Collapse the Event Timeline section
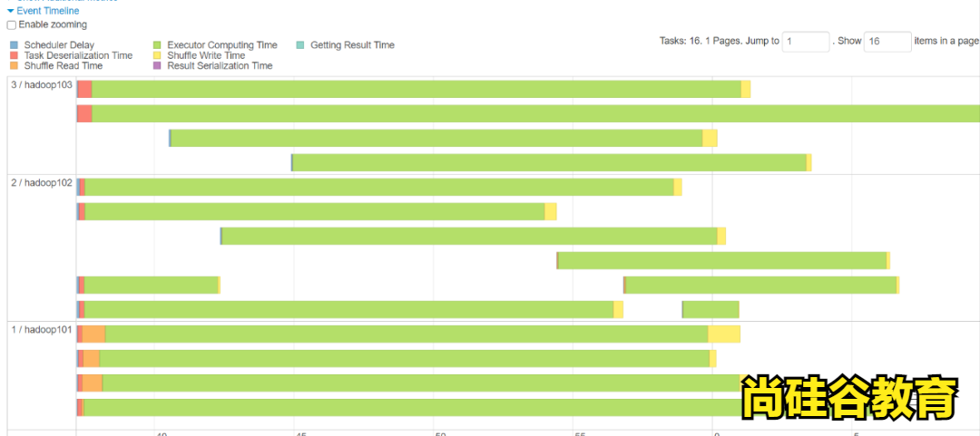The image size is (980, 436). pos(11,11)
